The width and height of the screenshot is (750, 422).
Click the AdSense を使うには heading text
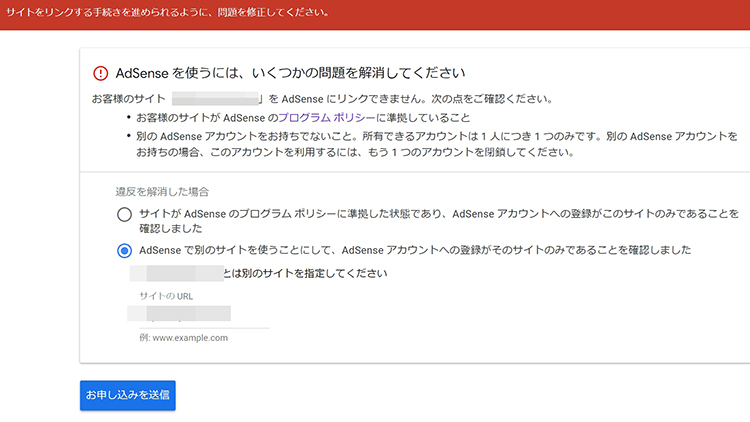click(x=290, y=73)
